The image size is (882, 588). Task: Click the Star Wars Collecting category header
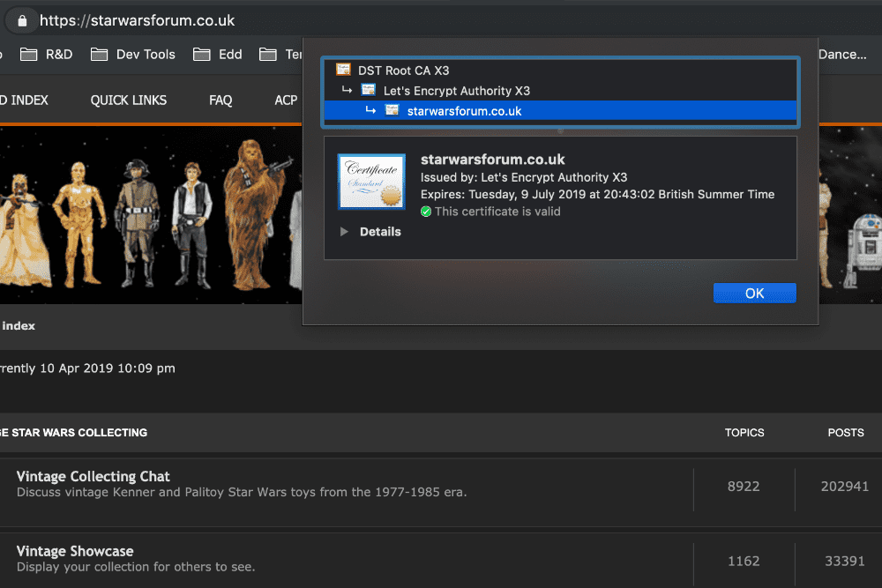(74, 433)
